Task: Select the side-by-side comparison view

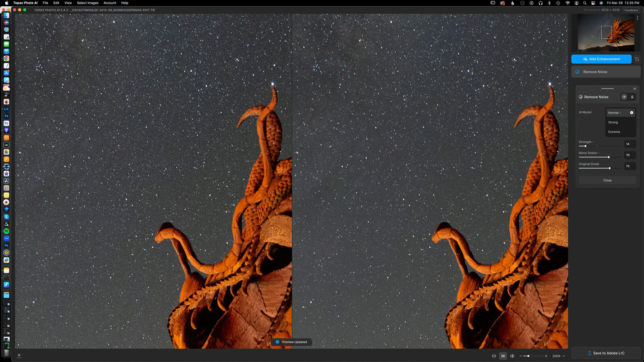Action: (503, 356)
